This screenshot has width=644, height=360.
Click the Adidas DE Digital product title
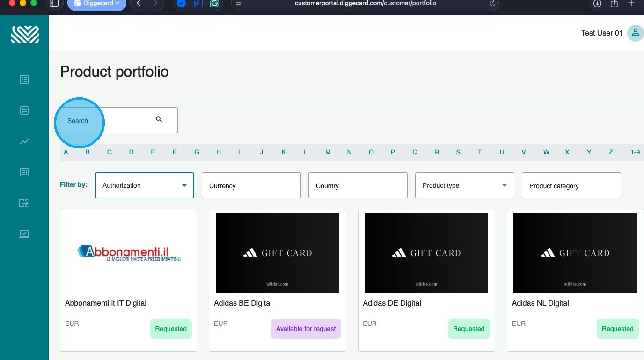click(392, 303)
